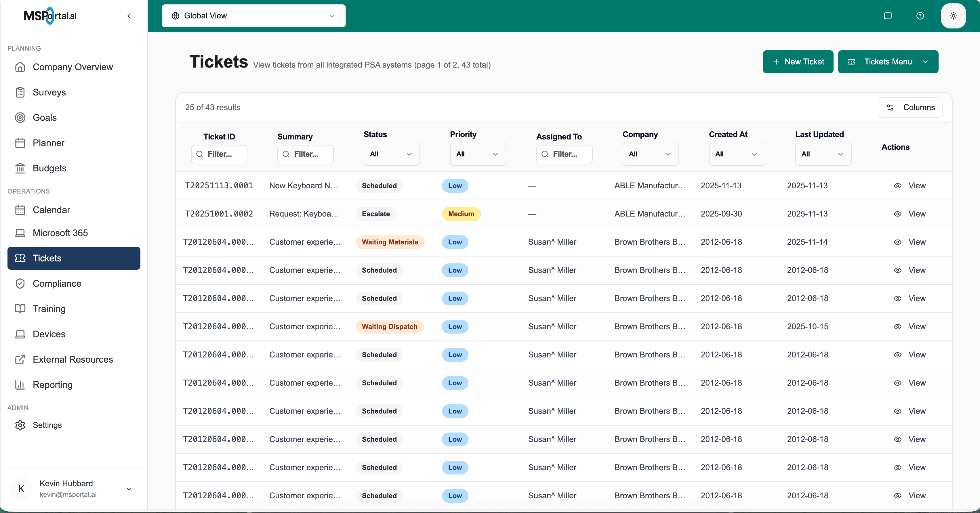Open the help question mark icon
The width and height of the screenshot is (980, 513).
(920, 16)
